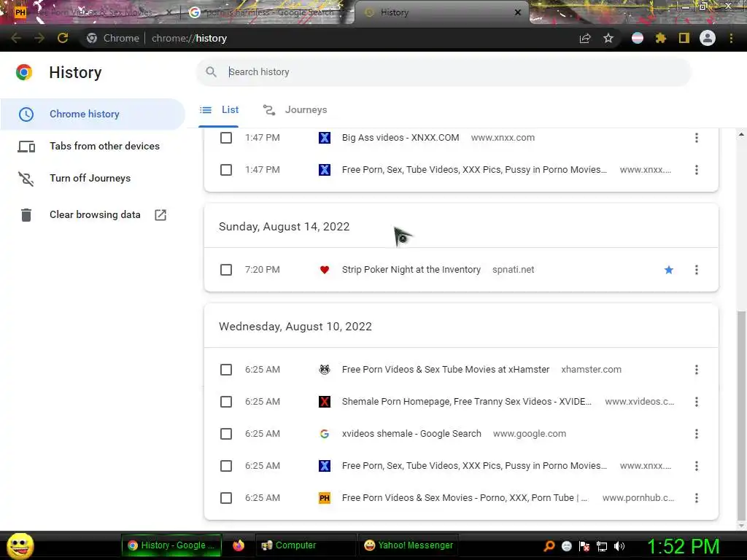Viewport: 747px width, 560px height.
Task: Check the 1:47 PM Free Porn xnxx entry
Action: 226,170
